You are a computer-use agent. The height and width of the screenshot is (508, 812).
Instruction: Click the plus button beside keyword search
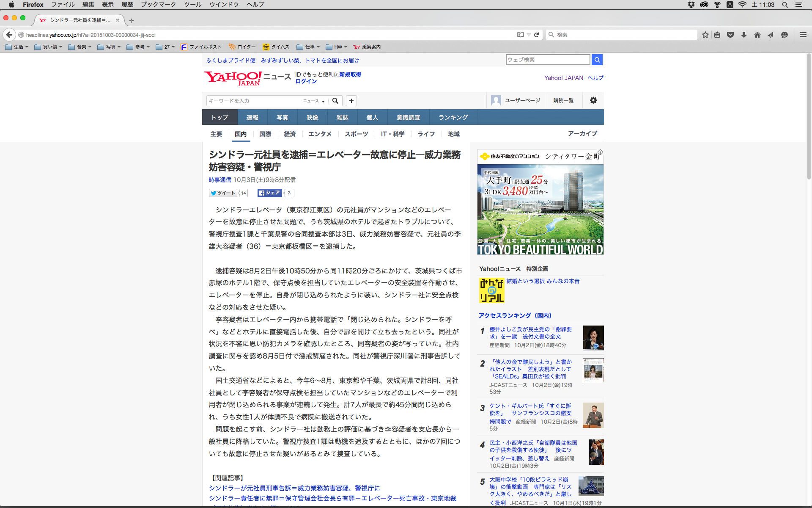coord(351,101)
